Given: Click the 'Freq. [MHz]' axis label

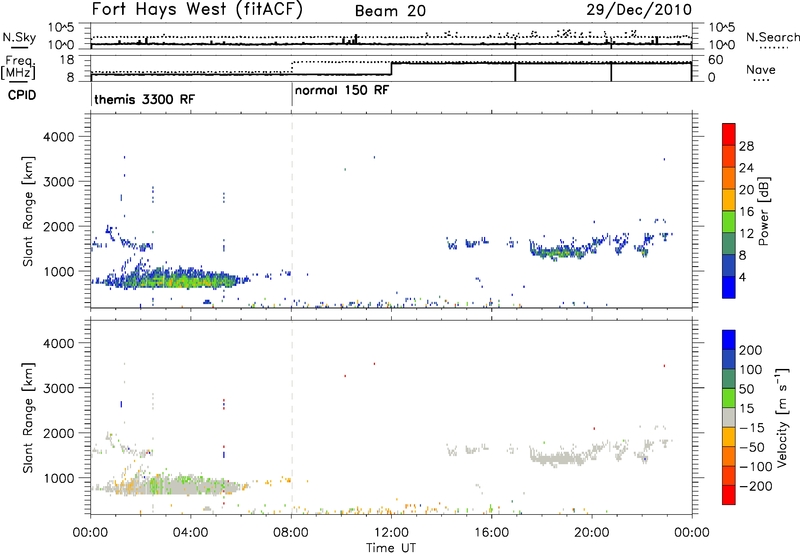Looking at the screenshot, I should click(x=19, y=68).
